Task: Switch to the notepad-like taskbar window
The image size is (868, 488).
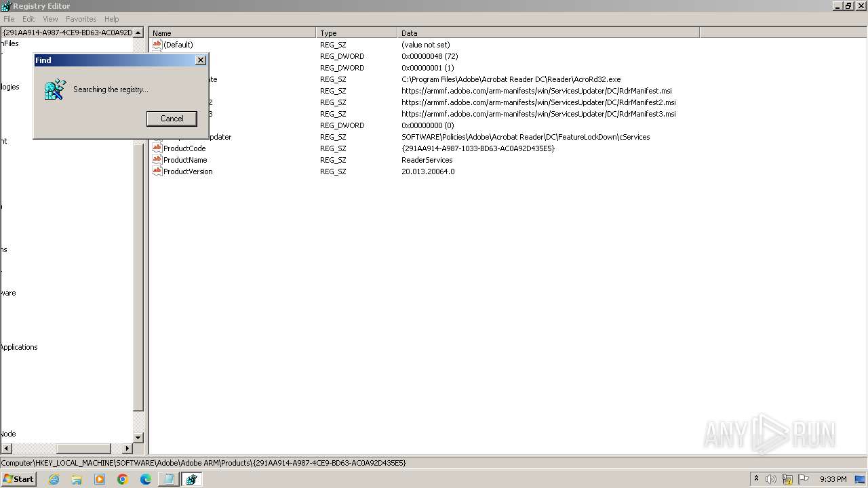Action: click(169, 479)
